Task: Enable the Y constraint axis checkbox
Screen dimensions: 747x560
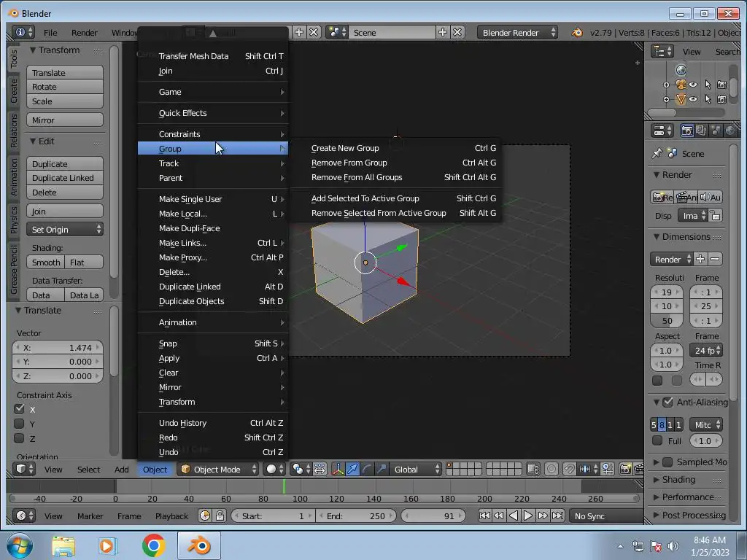Action: pos(19,424)
